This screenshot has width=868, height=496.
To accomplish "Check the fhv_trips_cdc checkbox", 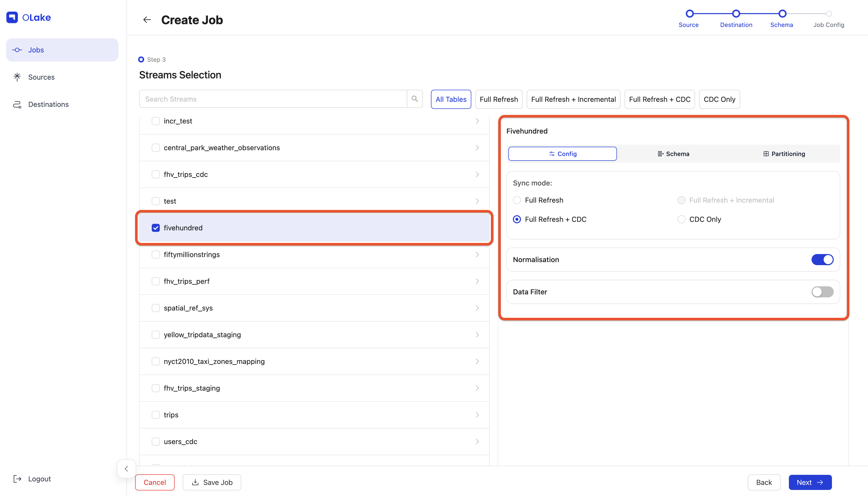I will click(x=156, y=174).
